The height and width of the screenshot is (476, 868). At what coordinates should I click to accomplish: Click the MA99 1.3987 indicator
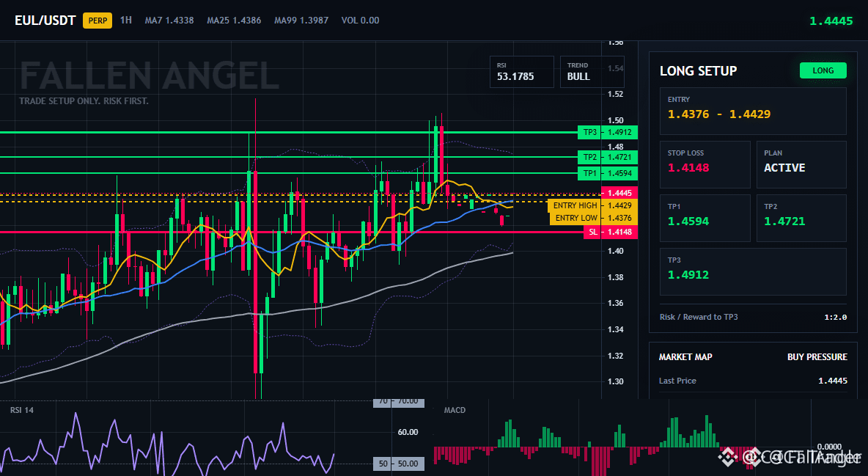pyautogui.click(x=301, y=21)
